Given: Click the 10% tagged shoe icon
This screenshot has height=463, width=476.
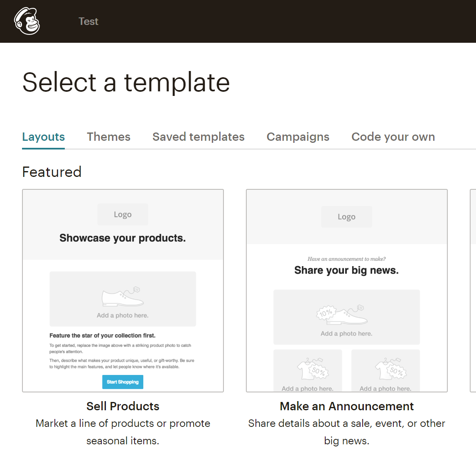Looking at the screenshot, I should (x=342, y=315).
